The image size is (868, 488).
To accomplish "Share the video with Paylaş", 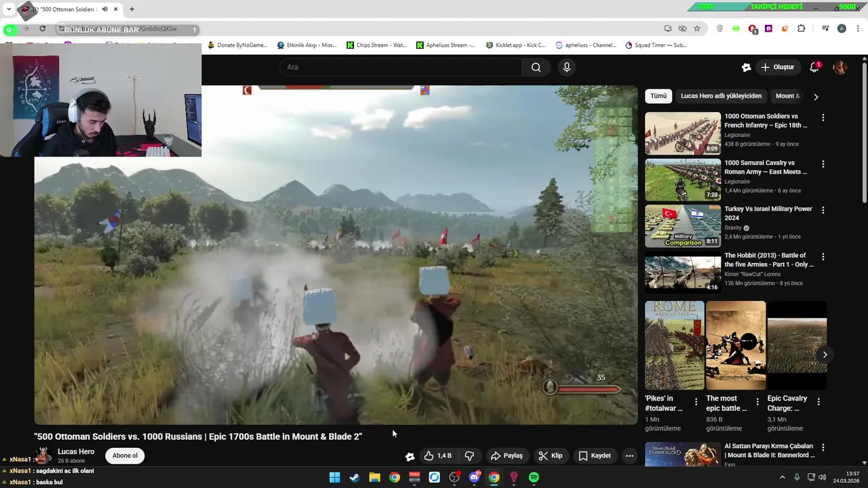I will click(x=507, y=455).
